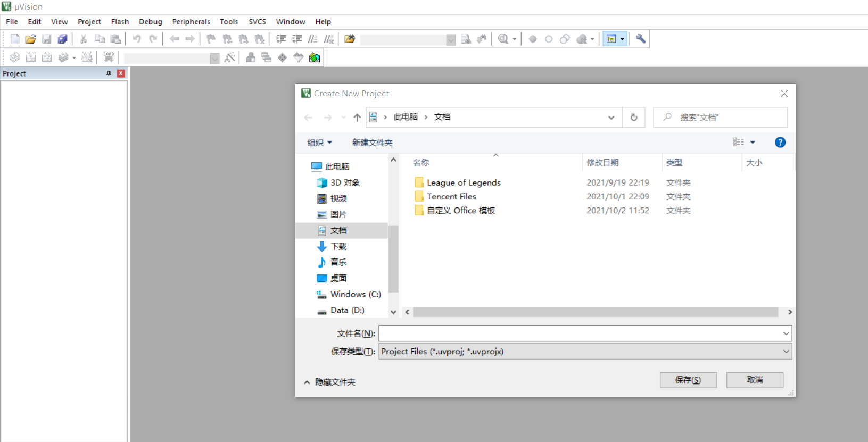The image size is (868, 442).
Task: Click the Indent selection icon
Action: coord(281,39)
